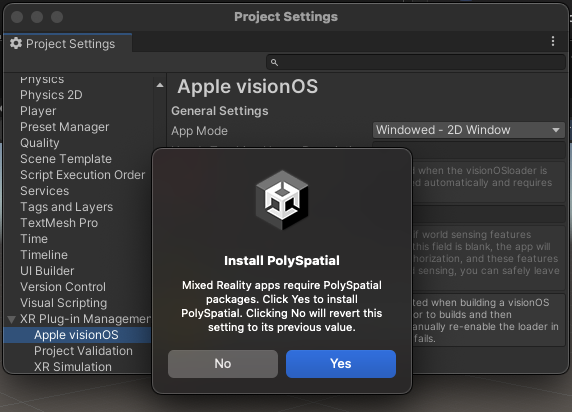572x412 pixels.
Task: Select Preset Manager in the list
Action: click(65, 127)
